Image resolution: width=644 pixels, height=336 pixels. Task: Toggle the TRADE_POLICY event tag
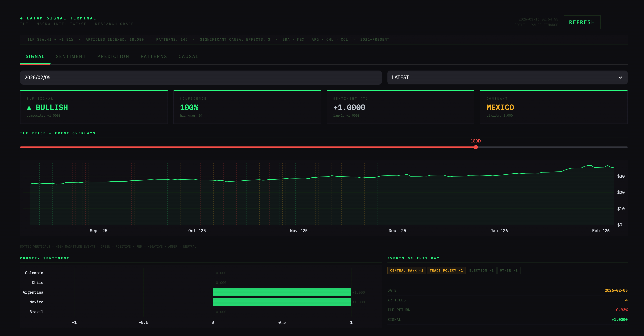[446, 271]
